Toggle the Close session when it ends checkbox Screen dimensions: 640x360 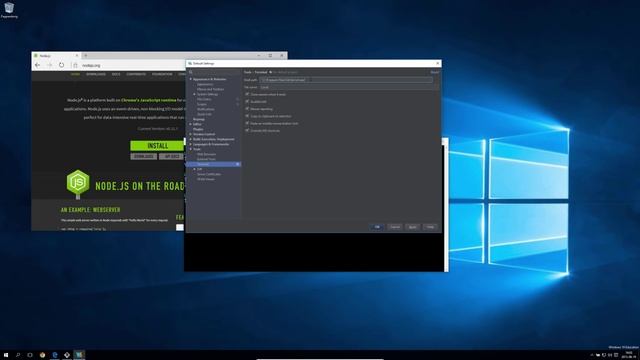point(247,94)
